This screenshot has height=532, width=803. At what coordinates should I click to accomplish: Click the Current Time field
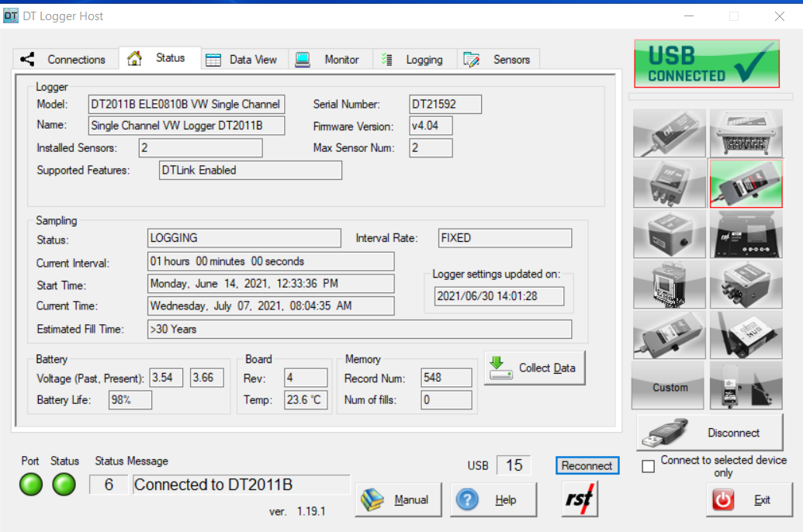(271, 306)
